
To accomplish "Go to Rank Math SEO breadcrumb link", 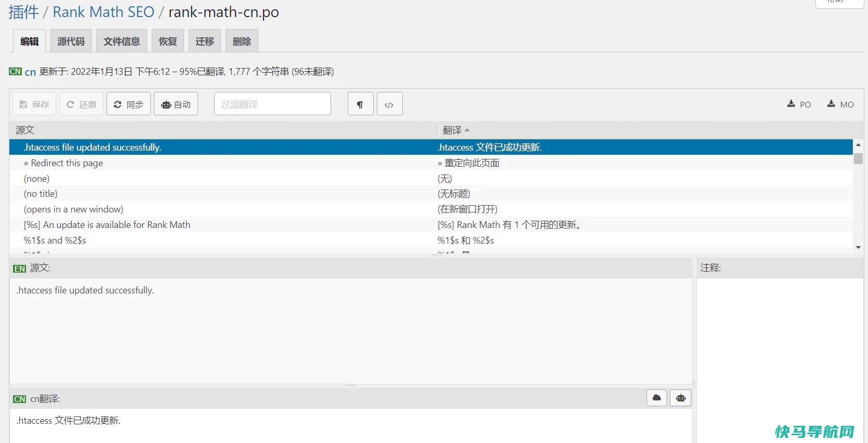I will tap(103, 12).
